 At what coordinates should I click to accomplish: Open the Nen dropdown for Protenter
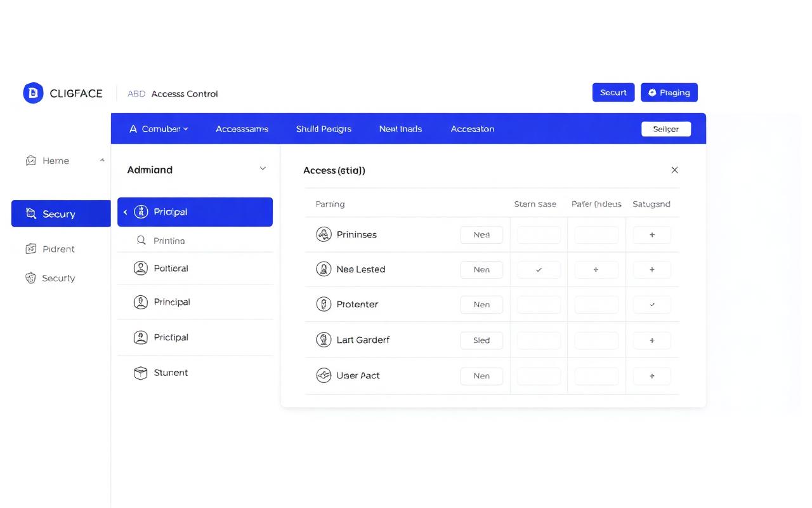481,305
